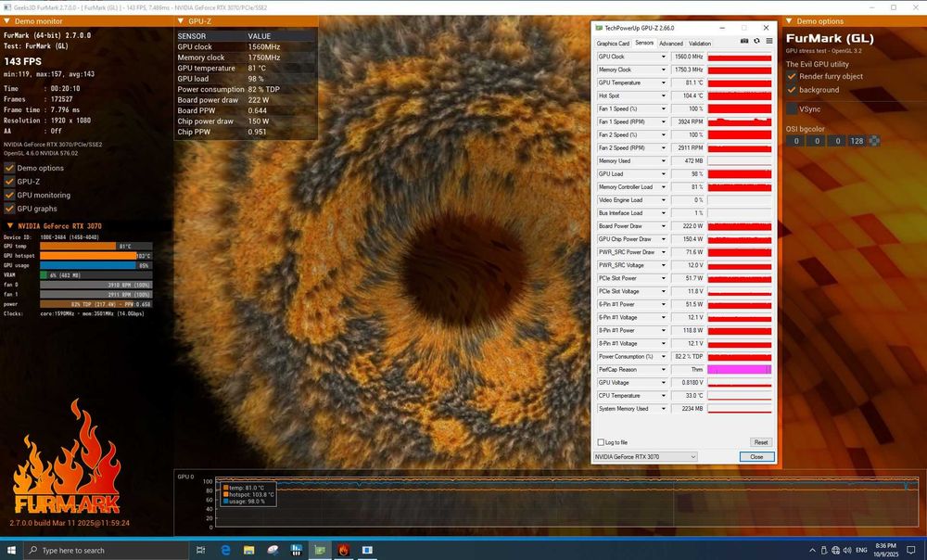This screenshot has height=560, width=927.
Task: Open the GPU Temperature sensor dropdown
Action: 664,83
